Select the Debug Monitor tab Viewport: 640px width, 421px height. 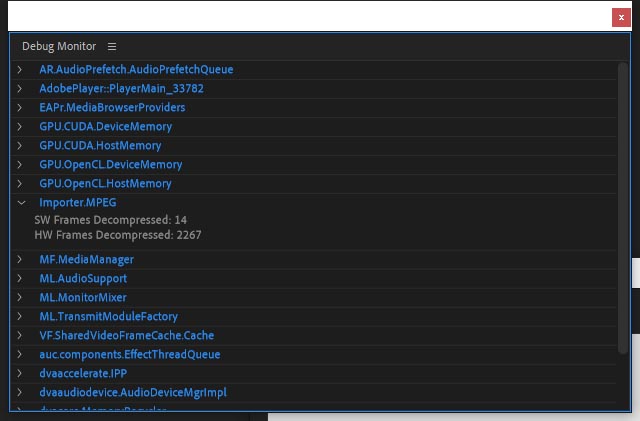tap(59, 47)
